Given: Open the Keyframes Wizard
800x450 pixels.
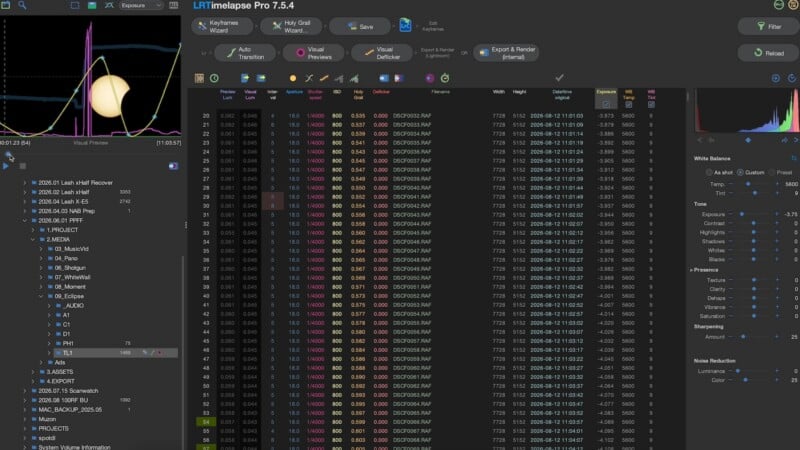Looking at the screenshot, I should [222, 27].
